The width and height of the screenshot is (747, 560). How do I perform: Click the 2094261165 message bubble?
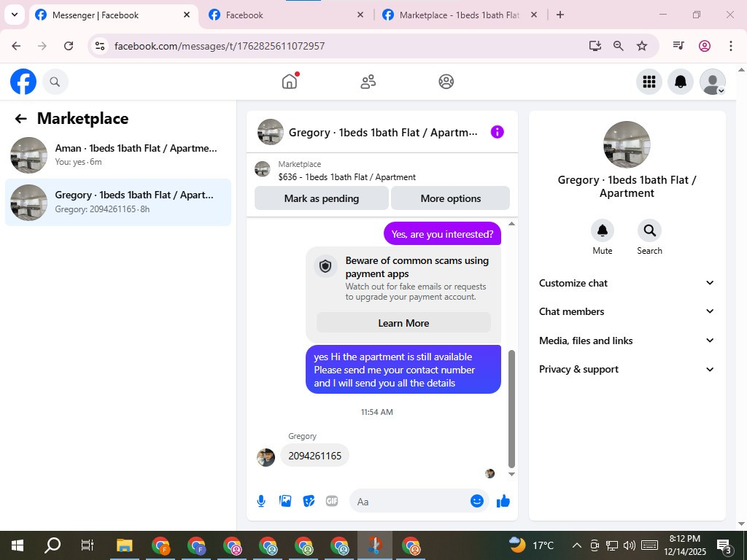click(x=315, y=456)
